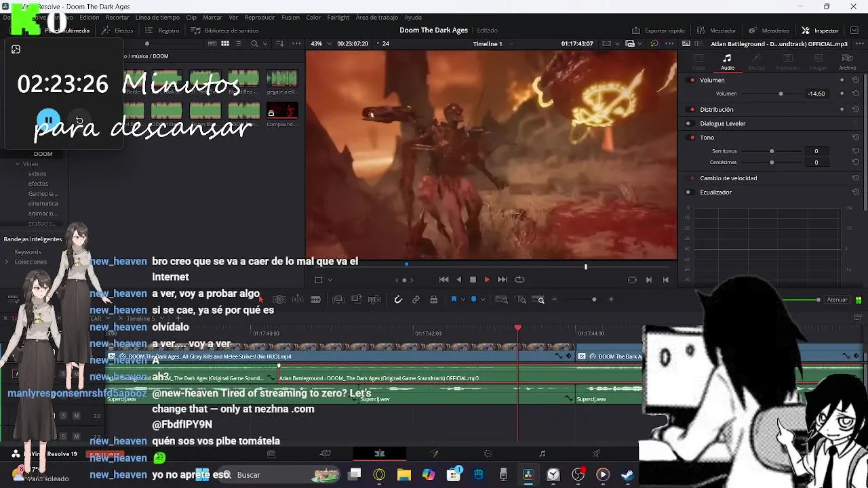This screenshot has height=488, width=868.
Task: Switch to inspector Audio tab
Action: point(727,62)
